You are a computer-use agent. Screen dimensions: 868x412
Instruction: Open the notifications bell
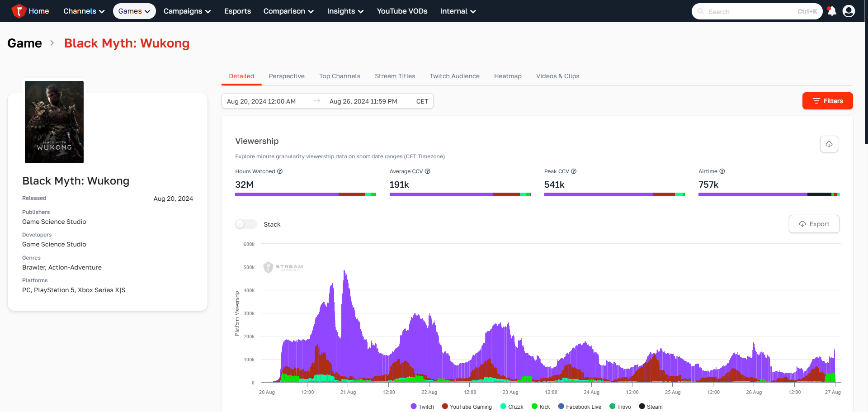coord(831,11)
